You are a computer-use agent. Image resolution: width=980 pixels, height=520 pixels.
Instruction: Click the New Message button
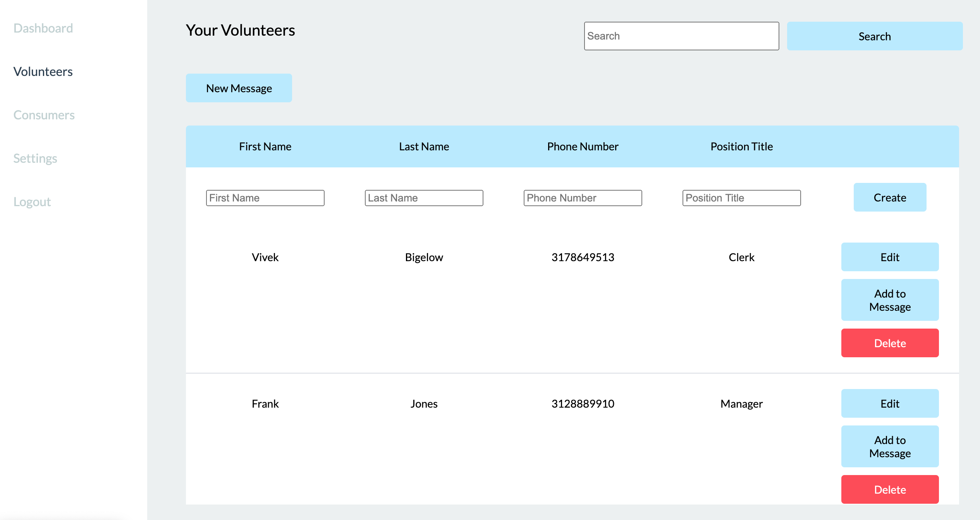(239, 88)
